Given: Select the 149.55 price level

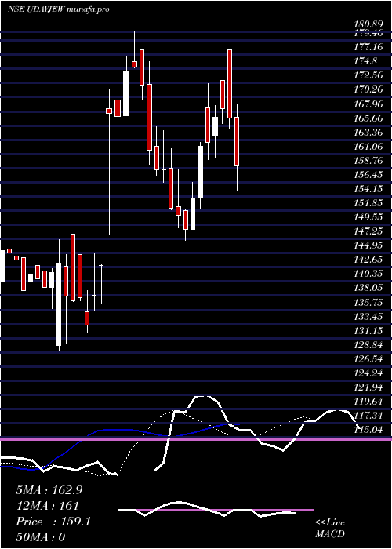Looking at the screenshot, I should (x=368, y=217).
